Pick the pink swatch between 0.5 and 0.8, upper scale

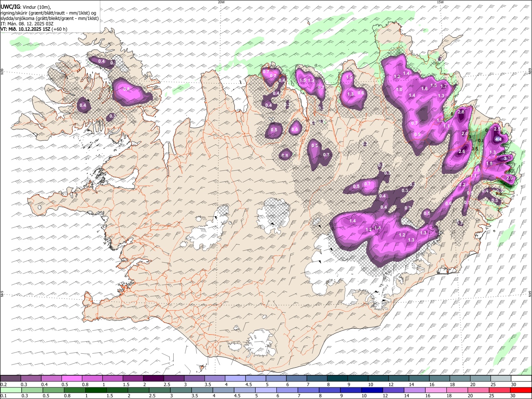pyautogui.click(x=72, y=378)
